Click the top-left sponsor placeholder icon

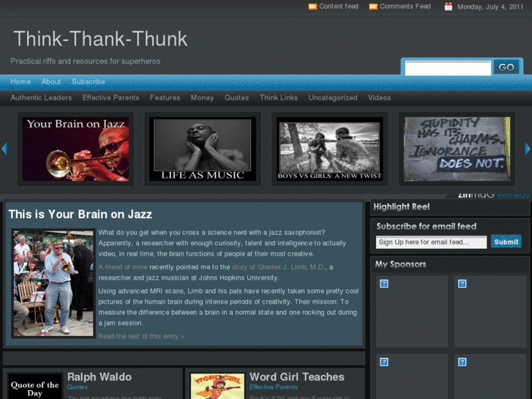pos(384,283)
